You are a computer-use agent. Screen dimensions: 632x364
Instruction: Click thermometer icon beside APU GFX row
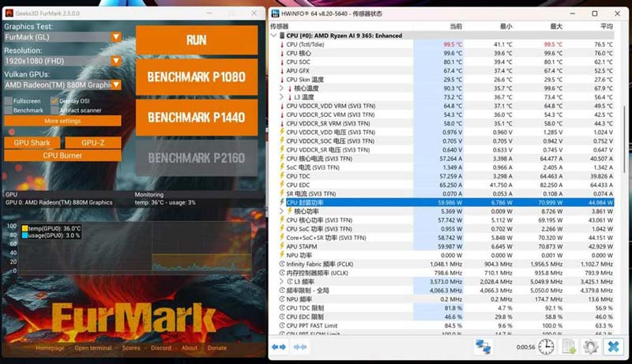pos(282,70)
